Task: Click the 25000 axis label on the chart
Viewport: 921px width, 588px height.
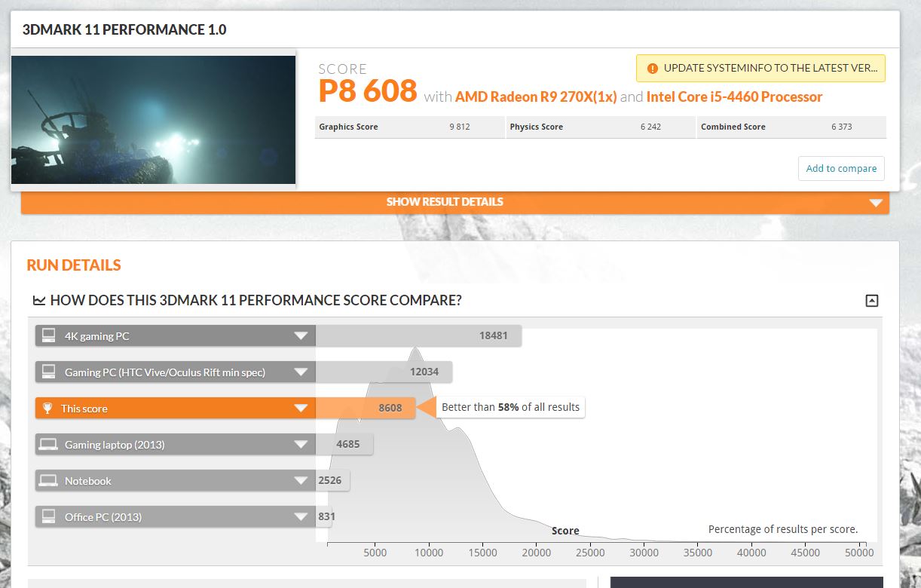Action: [x=590, y=553]
